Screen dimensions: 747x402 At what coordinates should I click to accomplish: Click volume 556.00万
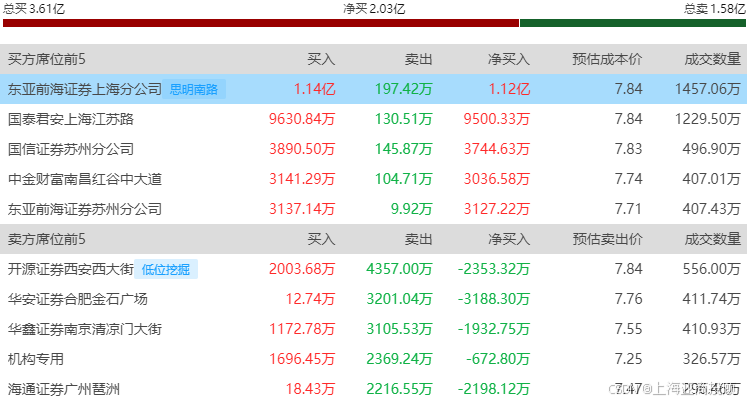[712, 269]
